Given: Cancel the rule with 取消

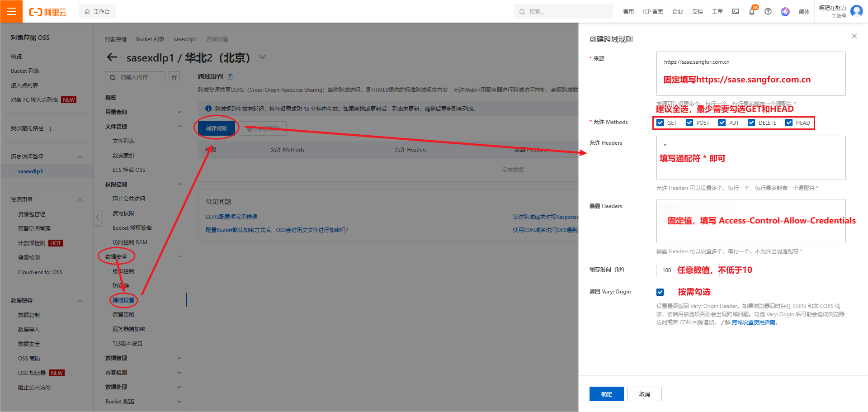Looking at the screenshot, I should coord(645,394).
